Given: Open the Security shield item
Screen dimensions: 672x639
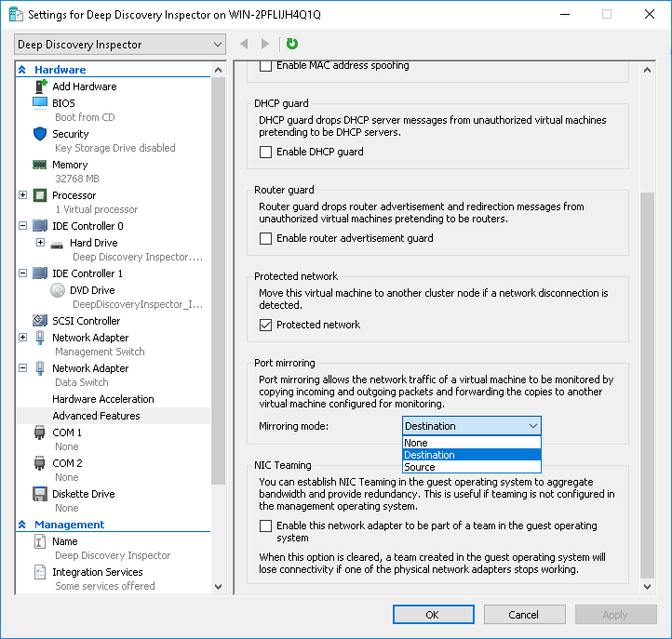Looking at the screenshot, I should point(40,134).
